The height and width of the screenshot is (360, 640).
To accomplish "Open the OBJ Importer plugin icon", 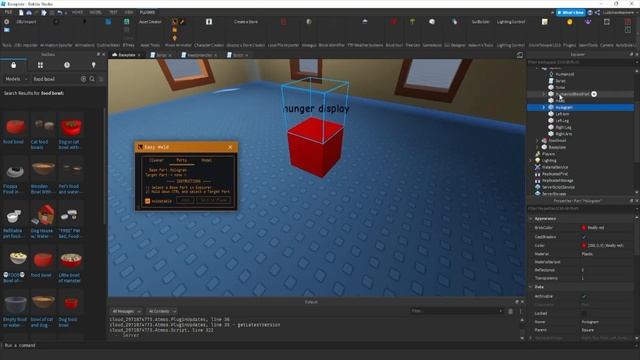I will 26,22.
